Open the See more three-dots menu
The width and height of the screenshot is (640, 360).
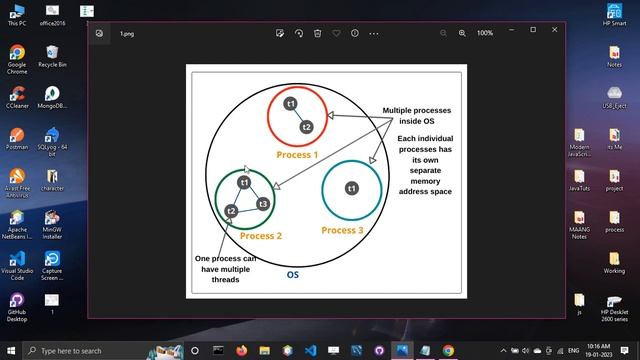coord(373,33)
